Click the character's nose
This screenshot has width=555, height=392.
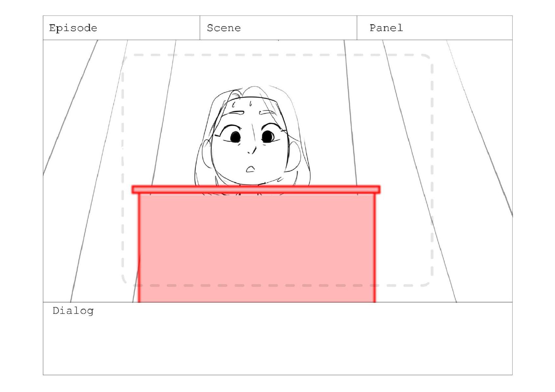(x=252, y=150)
